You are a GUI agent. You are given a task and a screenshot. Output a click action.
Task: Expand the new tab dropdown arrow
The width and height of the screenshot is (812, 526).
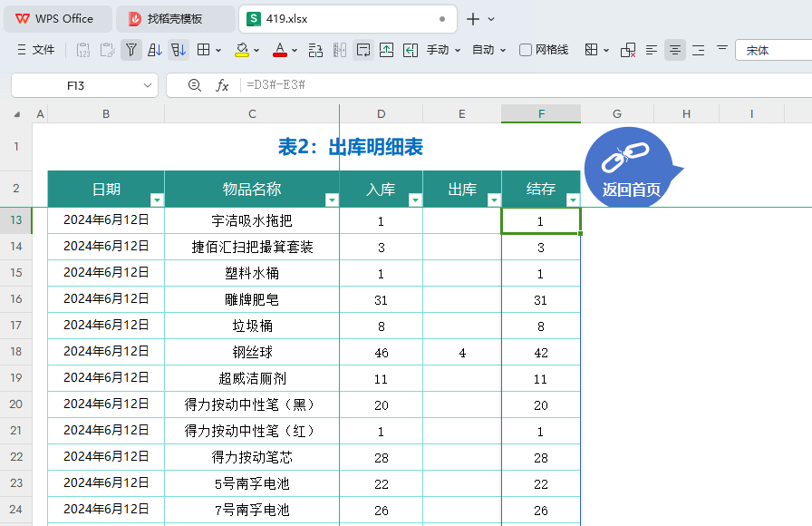pos(491,19)
